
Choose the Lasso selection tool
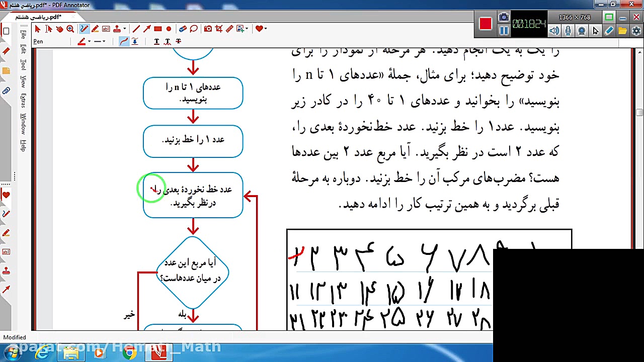coord(193,29)
